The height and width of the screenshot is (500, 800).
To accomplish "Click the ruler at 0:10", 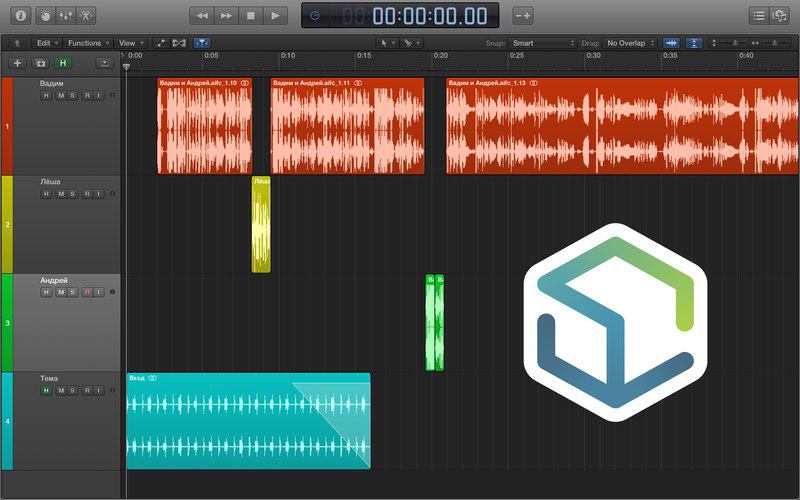I will 288,55.
